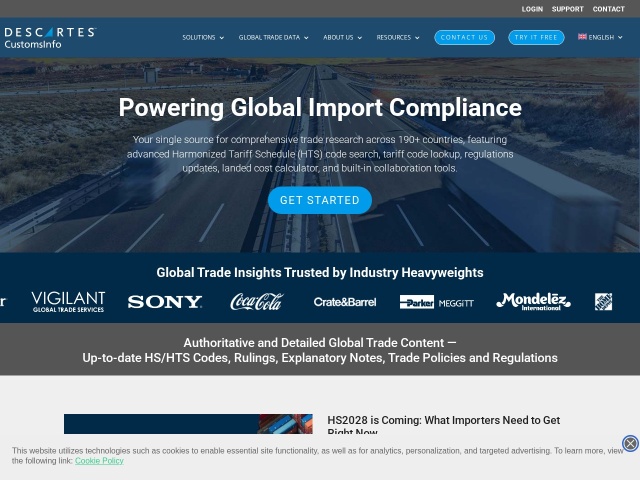
Task: Close the cookie notice banner
Action: click(x=630, y=443)
